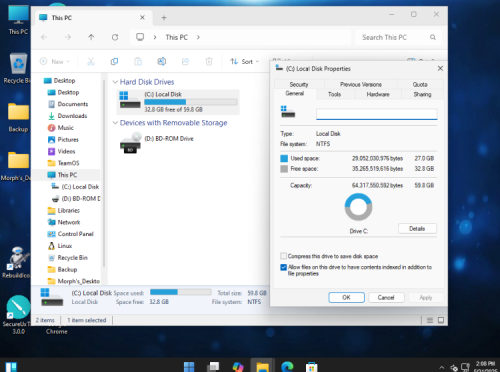Open the Recycle Bin desktop icon
This screenshot has height=372, width=500.
tap(18, 68)
